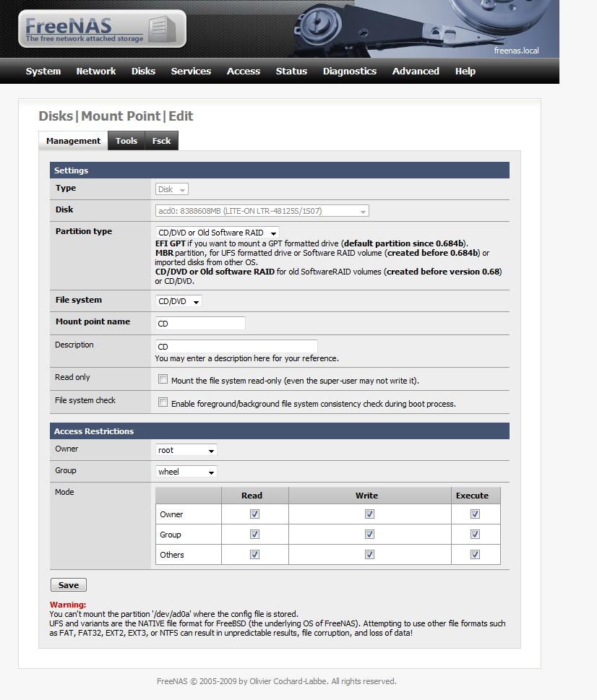Click the Read column header in Mode table
The width and height of the screenshot is (597, 700).
252,496
